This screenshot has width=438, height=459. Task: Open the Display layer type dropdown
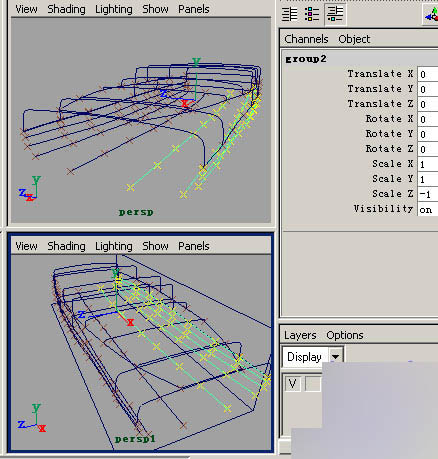pos(313,357)
